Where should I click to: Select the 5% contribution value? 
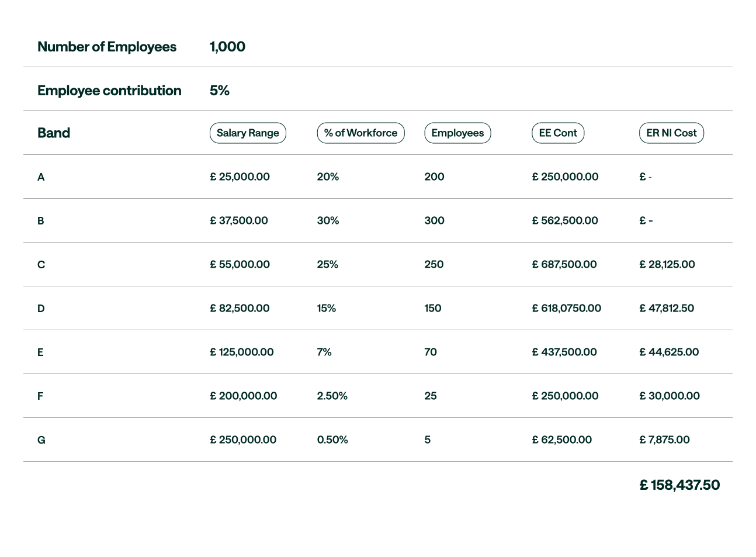tap(220, 91)
